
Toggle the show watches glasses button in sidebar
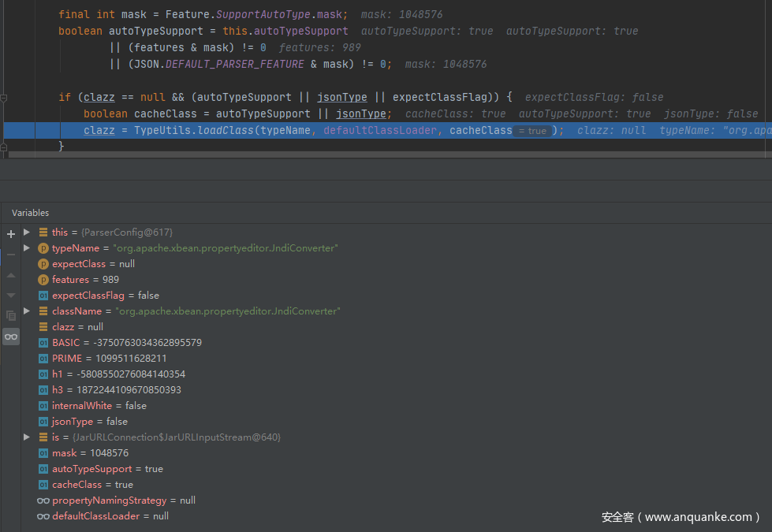click(11, 337)
